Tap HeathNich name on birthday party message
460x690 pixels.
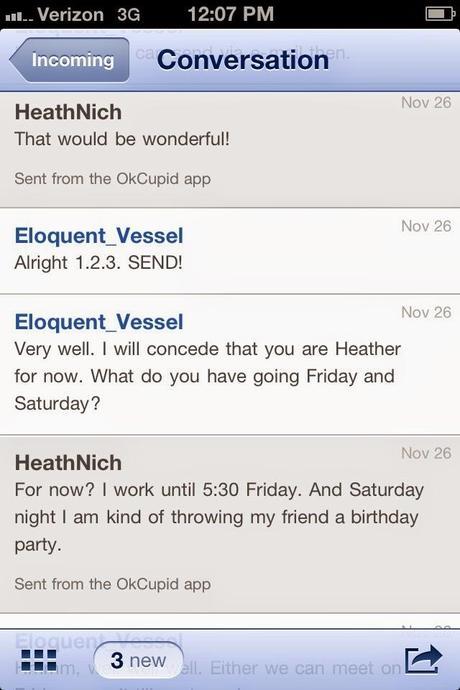[x=68, y=463]
